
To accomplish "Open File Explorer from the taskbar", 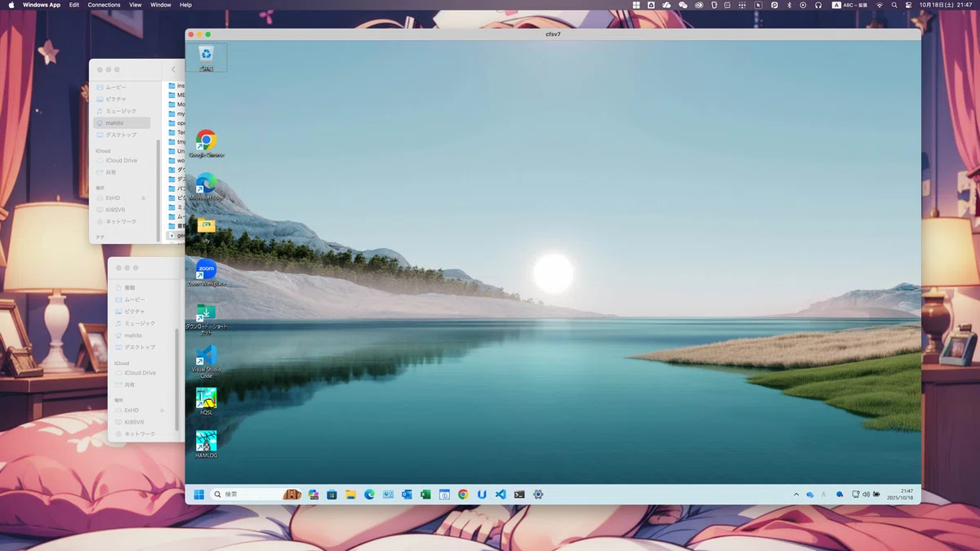I will [350, 495].
